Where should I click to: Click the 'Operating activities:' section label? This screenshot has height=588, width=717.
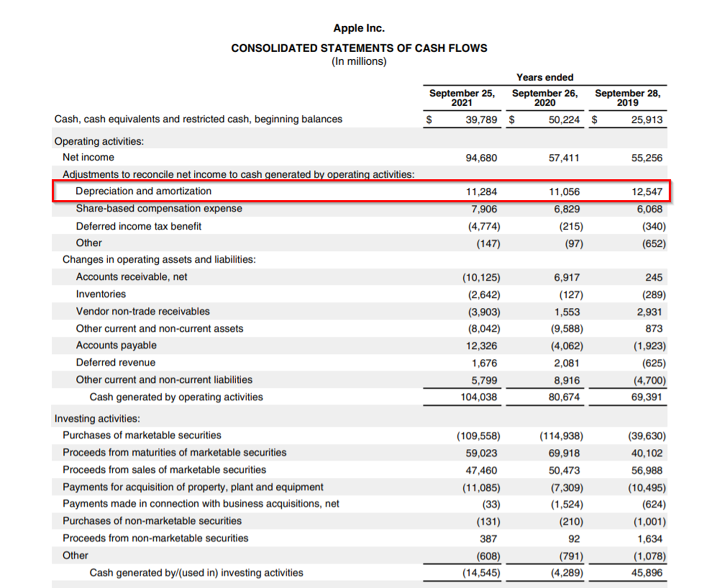click(99, 141)
